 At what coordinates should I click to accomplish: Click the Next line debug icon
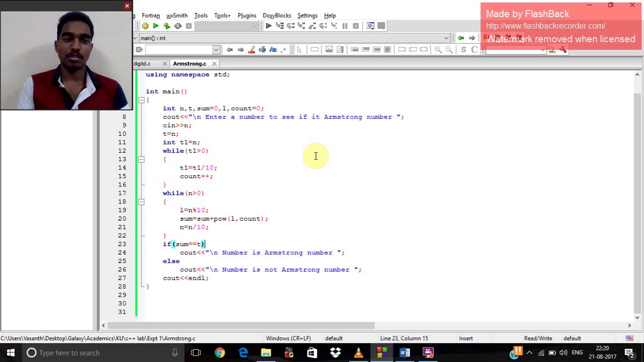[x=291, y=26]
